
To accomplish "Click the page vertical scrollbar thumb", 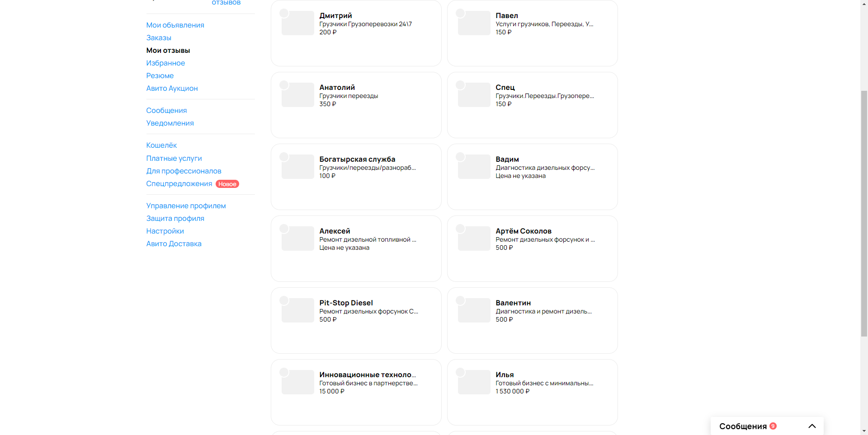I will pyautogui.click(x=864, y=213).
